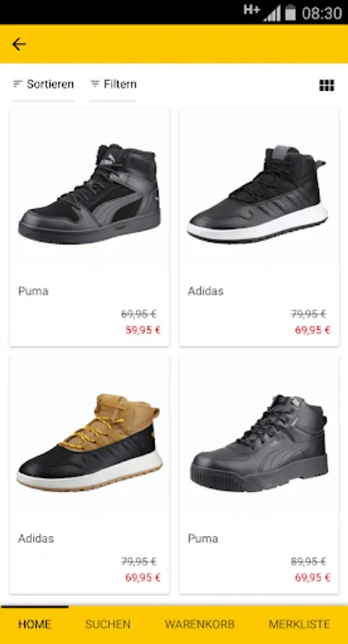Tap the signal strength icon
The width and height of the screenshot is (348, 644).
coord(272,14)
